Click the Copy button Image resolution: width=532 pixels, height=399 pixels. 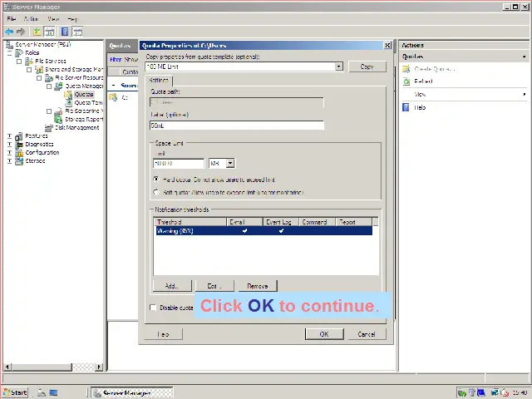click(367, 66)
